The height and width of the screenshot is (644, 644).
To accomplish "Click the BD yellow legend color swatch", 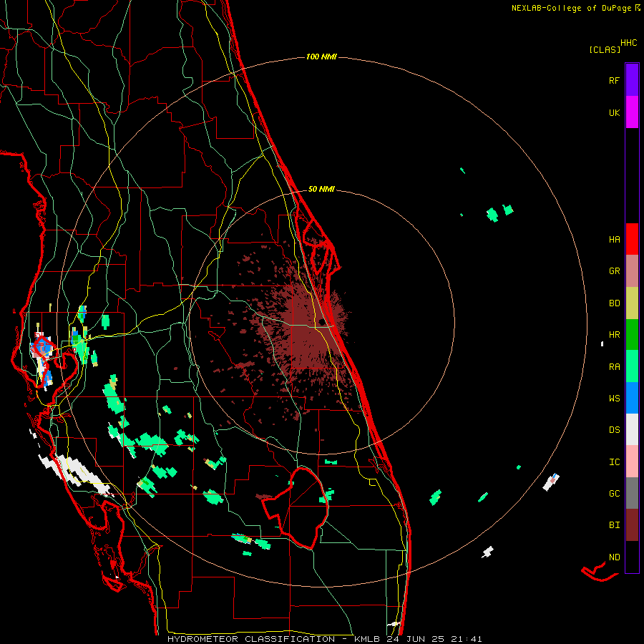I will [x=632, y=303].
